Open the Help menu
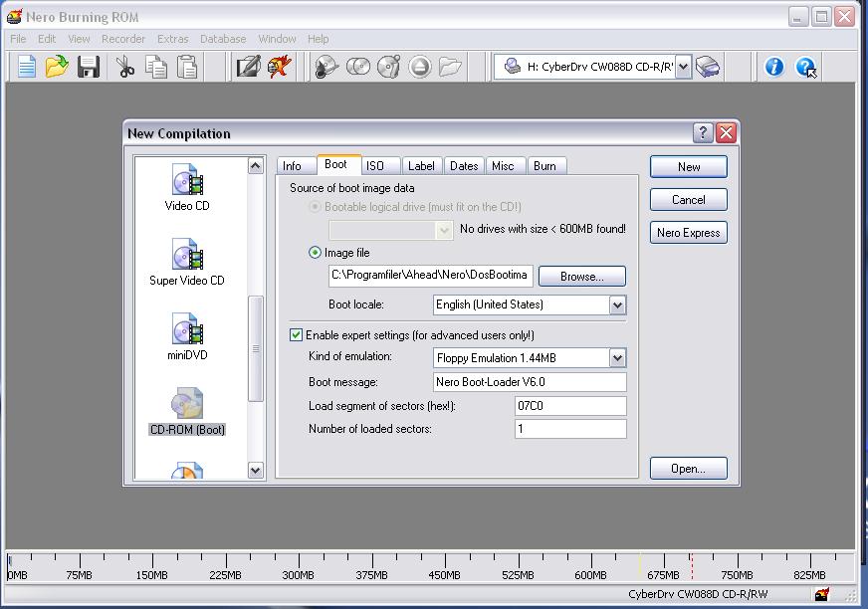868x609 pixels. pos(318,39)
